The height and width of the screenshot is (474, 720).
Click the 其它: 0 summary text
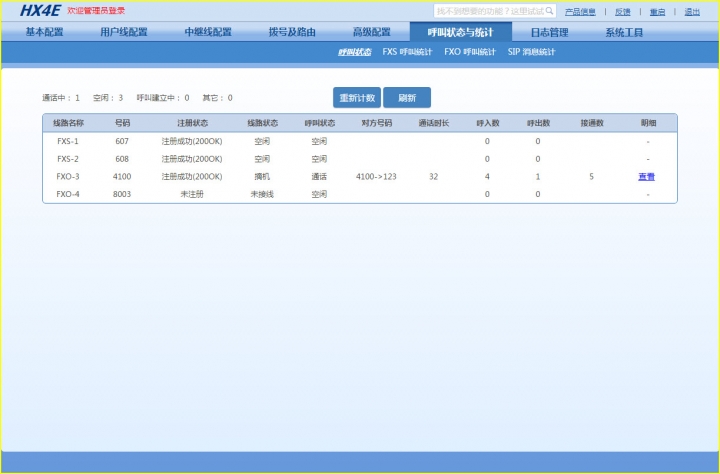tap(218, 98)
